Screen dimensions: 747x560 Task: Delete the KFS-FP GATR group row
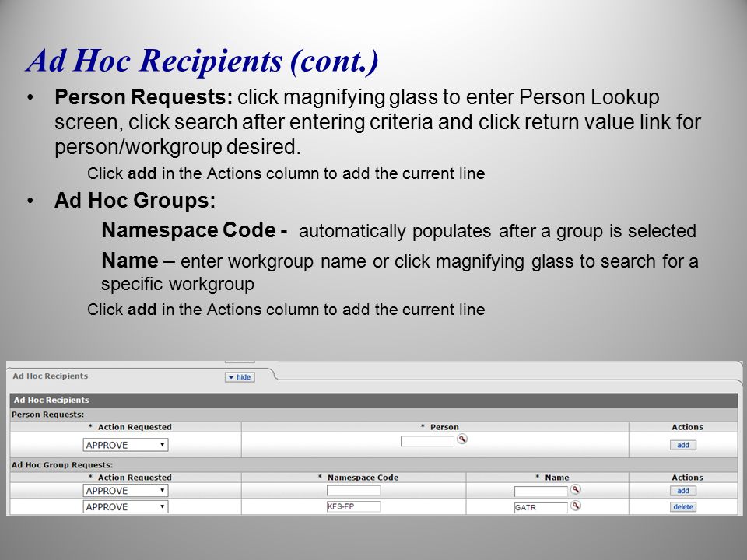click(x=683, y=506)
